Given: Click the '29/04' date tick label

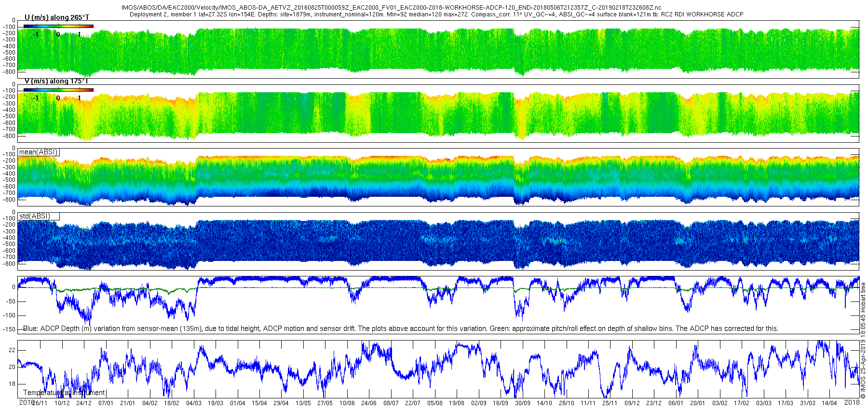Looking at the screenshot, I should point(281,403).
